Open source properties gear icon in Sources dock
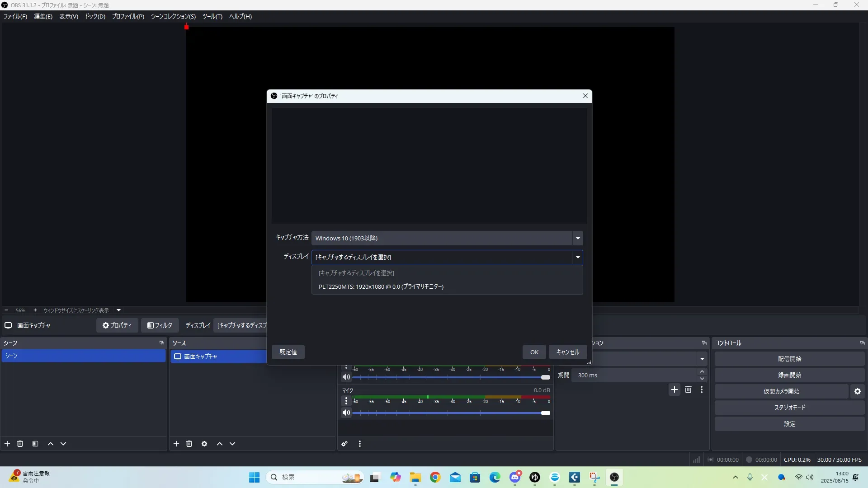This screenshot has width=868, height=488. coord(204,444)
